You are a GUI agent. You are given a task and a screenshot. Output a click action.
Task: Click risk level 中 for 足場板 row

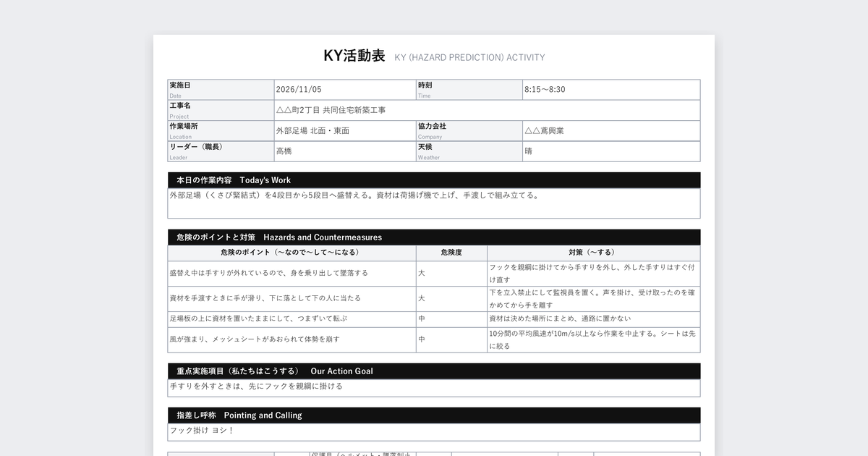pos(422,318)
